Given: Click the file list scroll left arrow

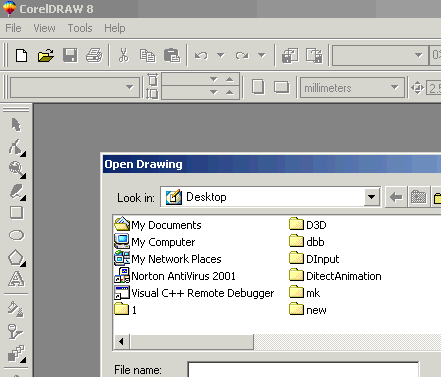Looking at the screenshot, I should point(121,341).
